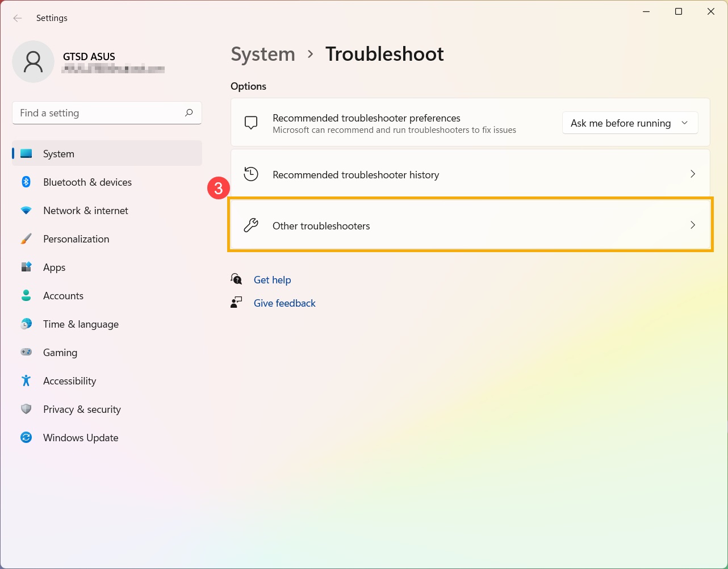Click the Bluetooth icon in sidebar
728x569 pixels.
click(26, 182)
